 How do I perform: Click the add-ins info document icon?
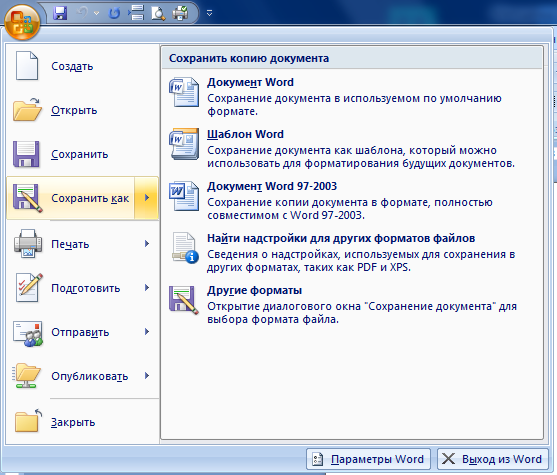[185, 248]
